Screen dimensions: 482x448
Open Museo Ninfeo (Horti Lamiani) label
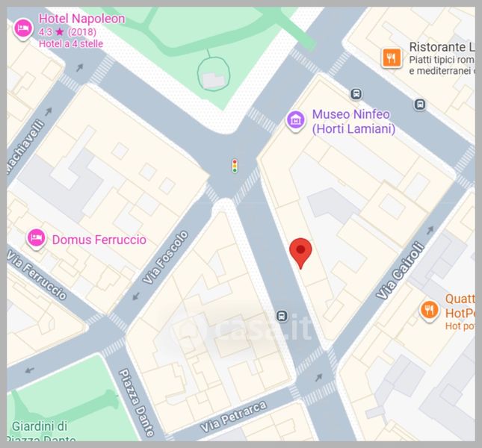(x=353, y=121)
